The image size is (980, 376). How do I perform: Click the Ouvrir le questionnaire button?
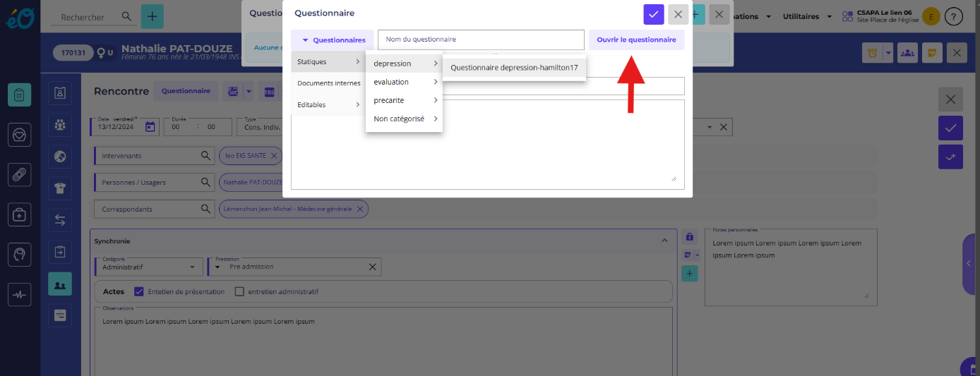pos(636,40)
